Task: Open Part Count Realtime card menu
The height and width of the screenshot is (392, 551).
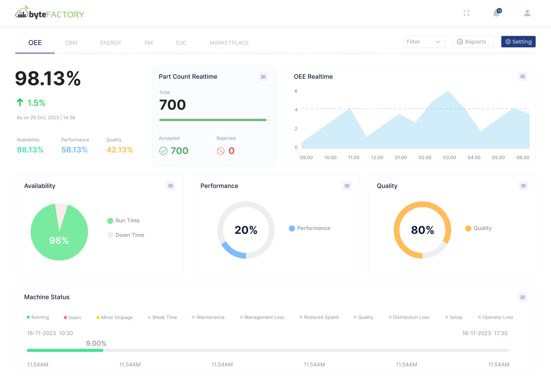Action: pyautogui.click(x=263, y=77)
